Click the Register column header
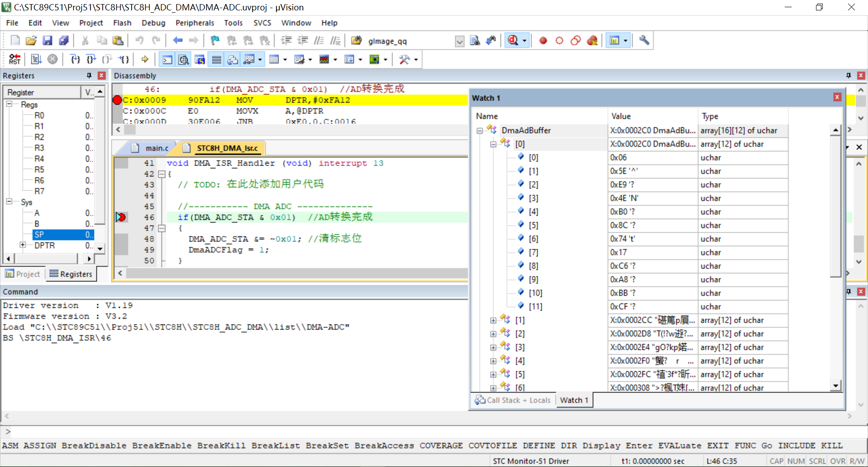This screenshot has height=467, width=868. tap(42, 92)
